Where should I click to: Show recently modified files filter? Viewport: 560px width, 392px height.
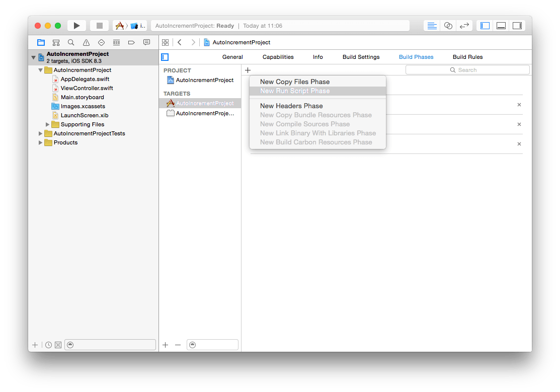coord(49,345)
